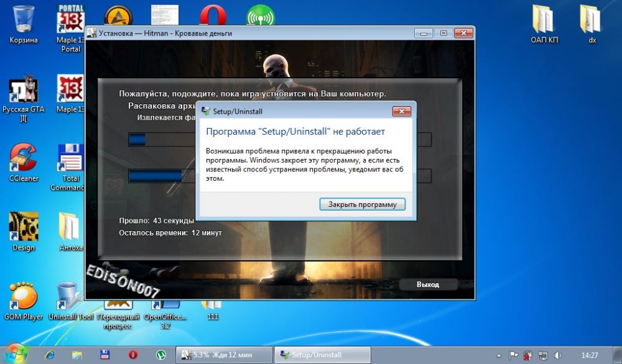Maximize the Hitman installer window
This screenshot has height=364, width=622.
443,34
